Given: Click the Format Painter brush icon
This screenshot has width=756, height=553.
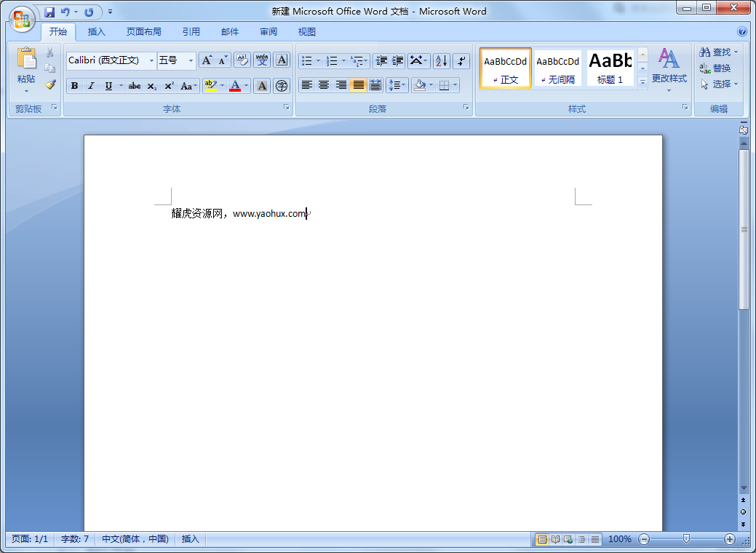Looking at the screenshot, I should (x=50, y=84).
